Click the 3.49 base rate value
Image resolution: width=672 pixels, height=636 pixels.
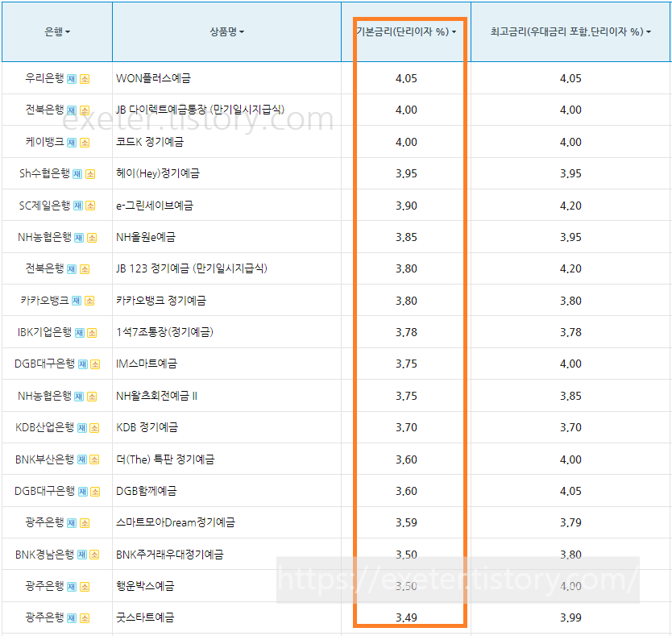[x=406, y=618]
